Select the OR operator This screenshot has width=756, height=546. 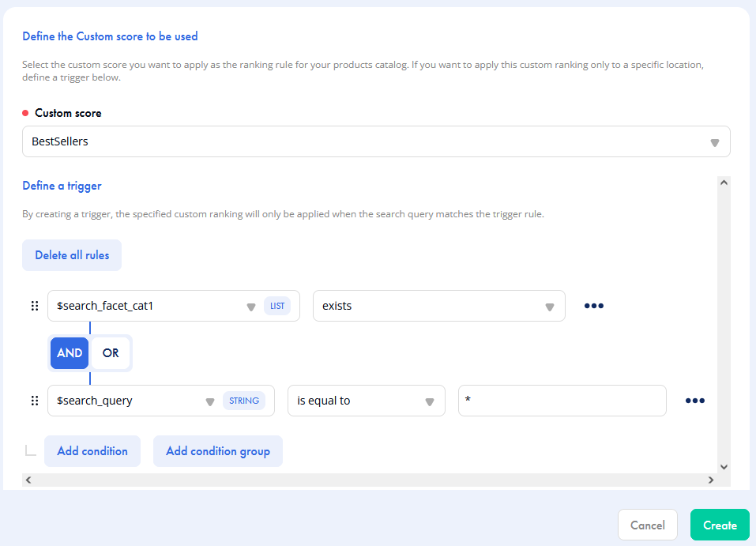pos(111,353)
